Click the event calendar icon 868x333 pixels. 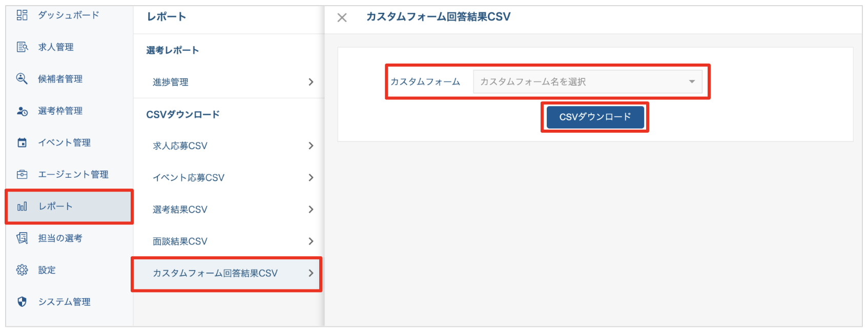[22, 143]
